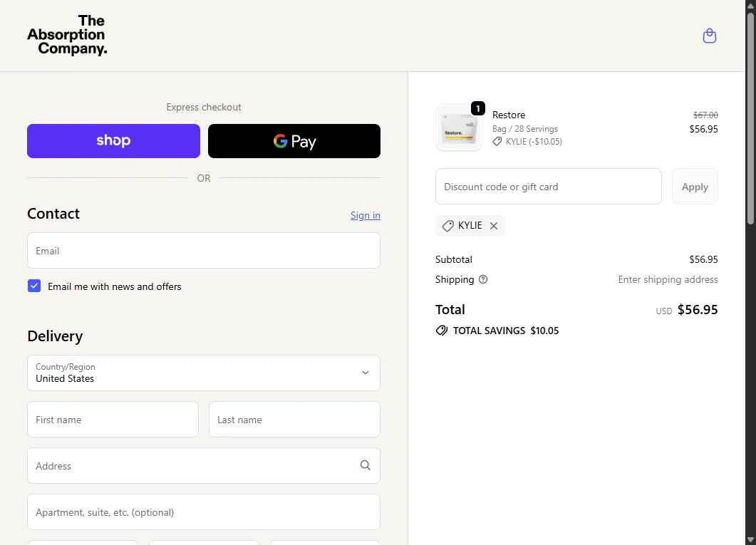Click the quantity badge on the Restore thumbnail

click(x=478, y=108)
